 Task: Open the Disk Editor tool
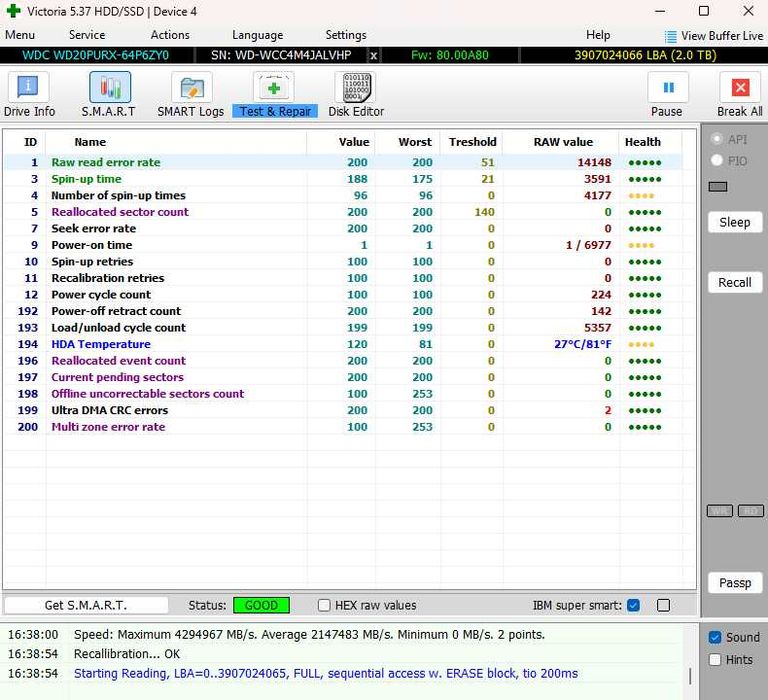tap(356, 95)
